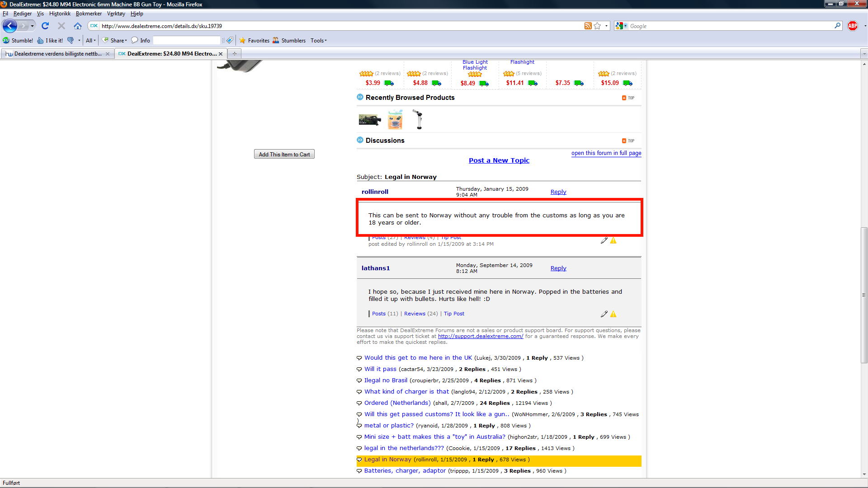
Task: Click the StumbleUpon toolbar text field
Action: [187, 40]
